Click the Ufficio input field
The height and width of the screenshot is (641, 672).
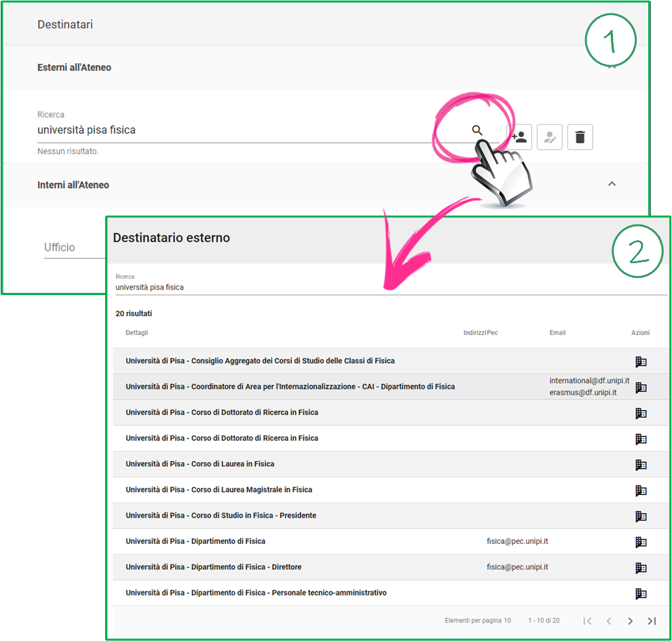(x=75, y=248)
